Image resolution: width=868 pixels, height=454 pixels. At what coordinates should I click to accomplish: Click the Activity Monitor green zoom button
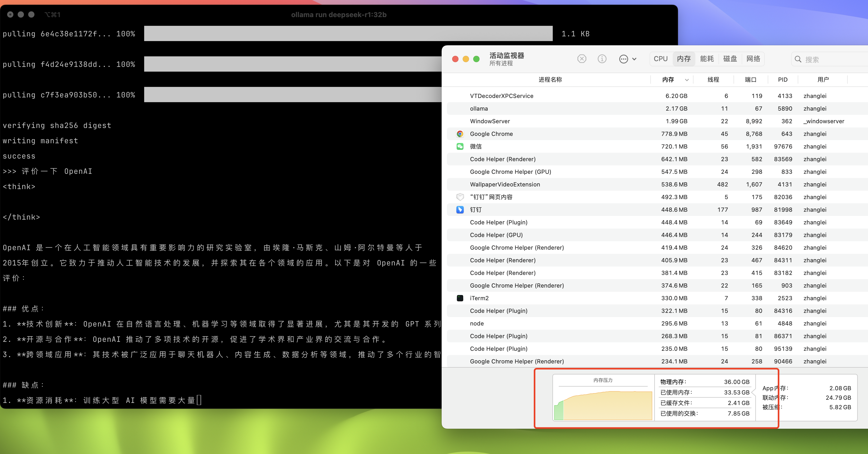point(476,59)
